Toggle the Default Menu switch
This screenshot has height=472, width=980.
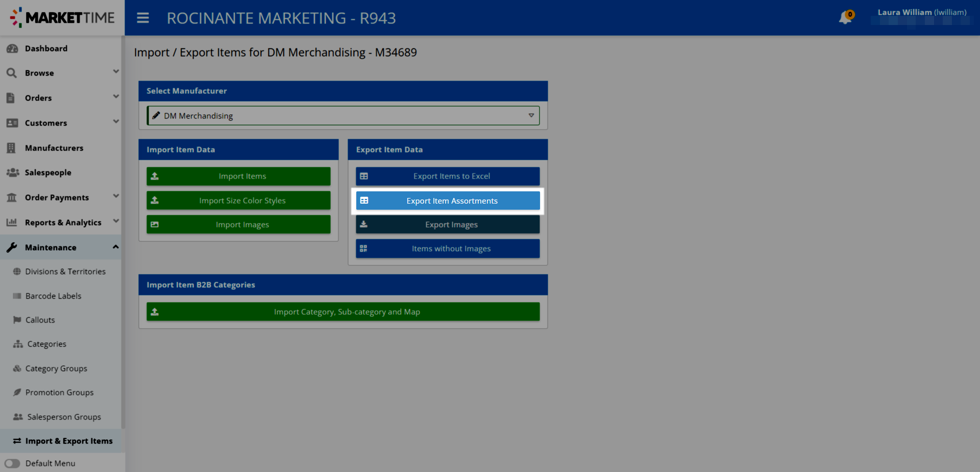12,463
